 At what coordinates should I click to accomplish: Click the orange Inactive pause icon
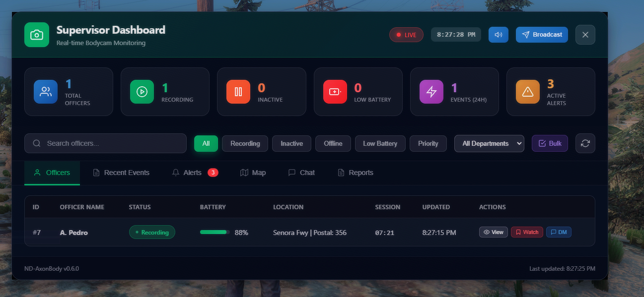238,92
